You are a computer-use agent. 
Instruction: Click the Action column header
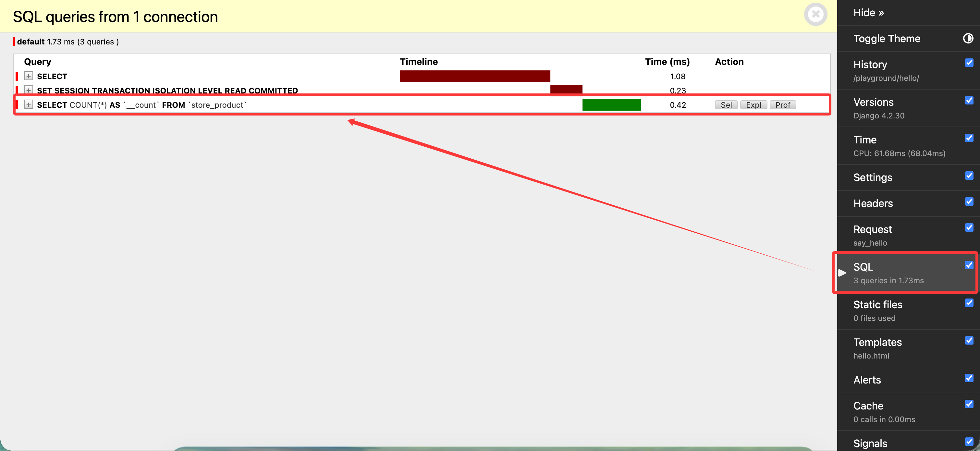(x=729, y=62)
